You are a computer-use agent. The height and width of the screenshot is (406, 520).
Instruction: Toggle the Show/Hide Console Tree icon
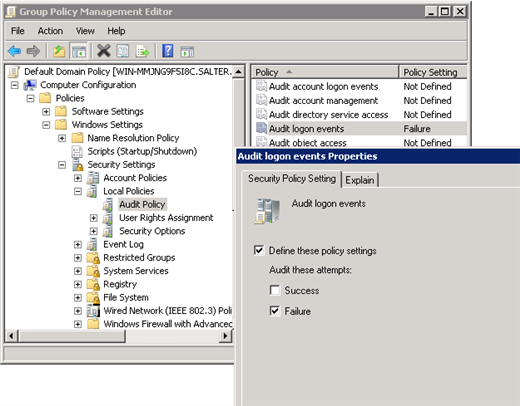79,51
